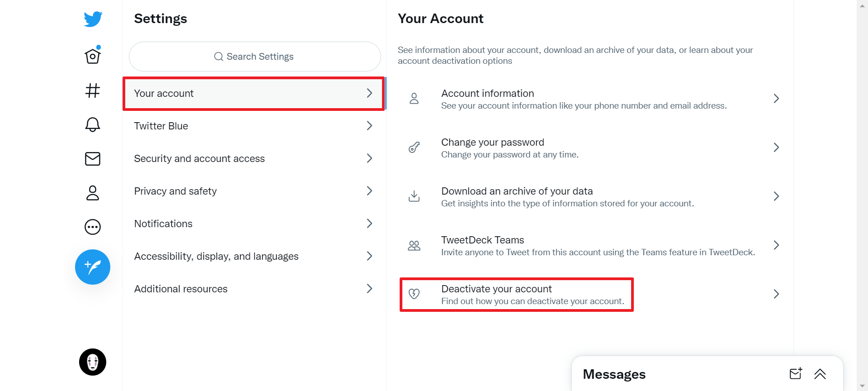Open Security and account access settings

253,158
